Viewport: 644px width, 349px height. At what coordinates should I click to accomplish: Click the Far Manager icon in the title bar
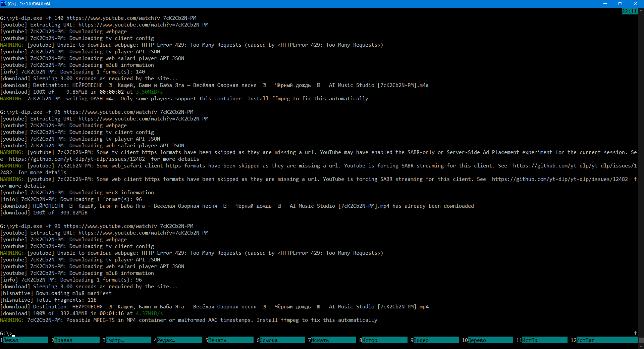pos(3,4)
